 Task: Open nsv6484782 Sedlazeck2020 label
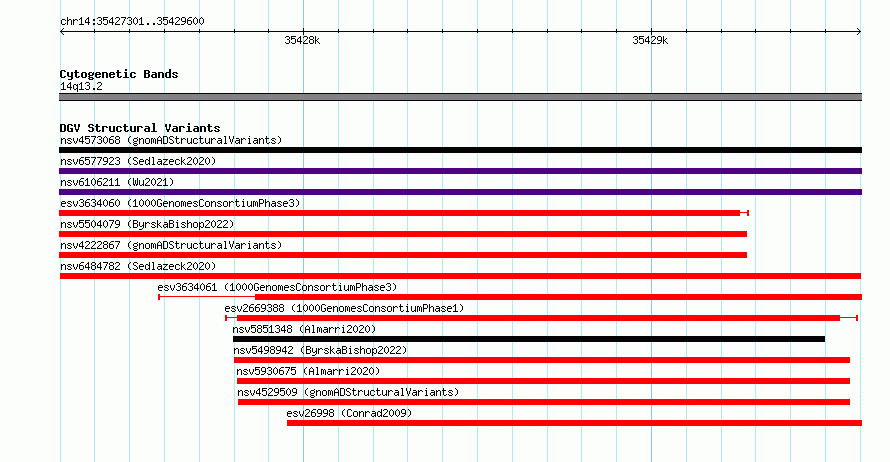[138, 266]
